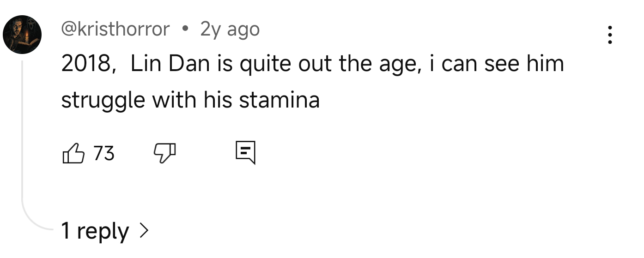This screenshot has height=258, width=644.
Task: Click the comment's first line of text
Action: click(312, 64)
